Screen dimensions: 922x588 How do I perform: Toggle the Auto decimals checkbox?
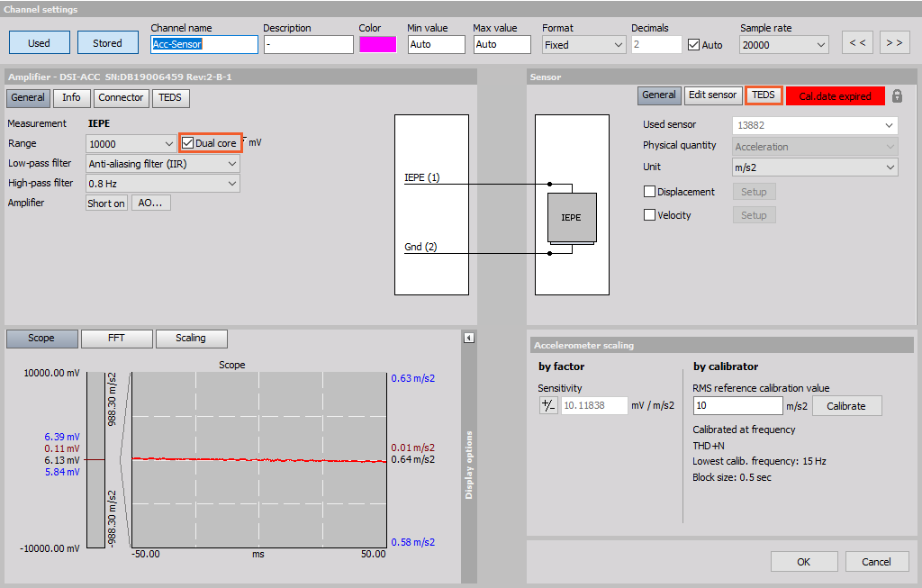point(694,45)
